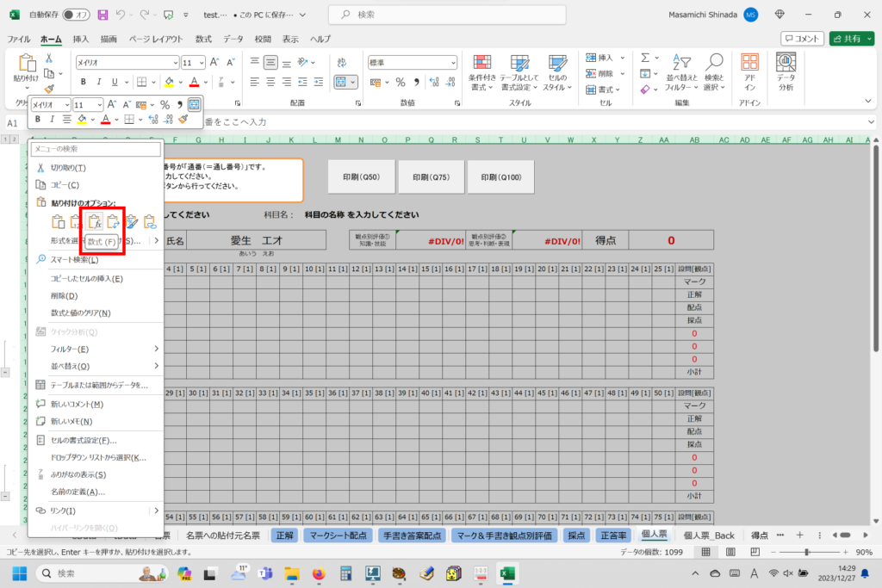The image size is (882, 588).
Task: Increase font size using the ribbon's larger A
Action: click(x=214, y=62)
